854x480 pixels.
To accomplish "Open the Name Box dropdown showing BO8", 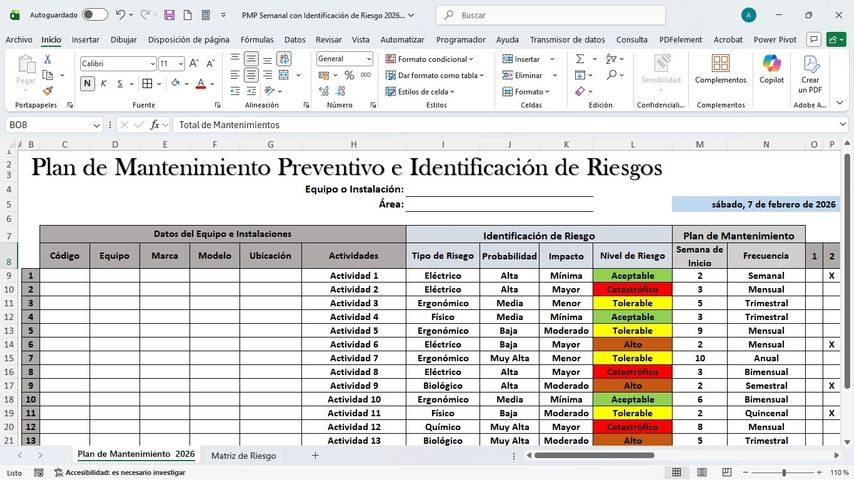I will pyautogui.click(x=96, y=125).
